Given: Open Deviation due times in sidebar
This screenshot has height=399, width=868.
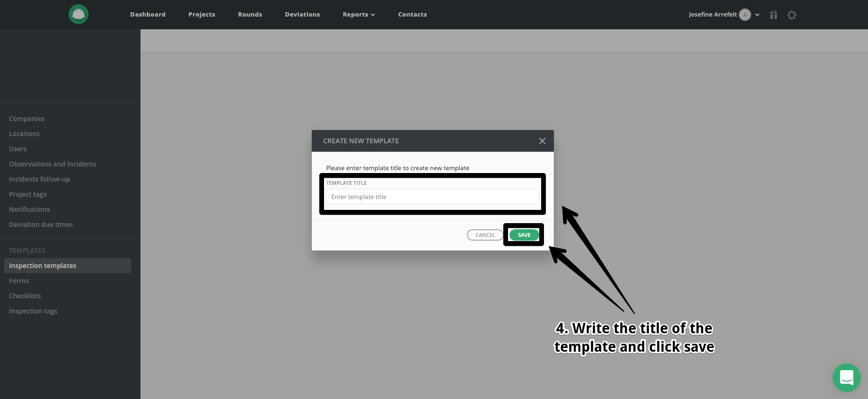Looking at the screenshot, I should click(x=41, y=225).
